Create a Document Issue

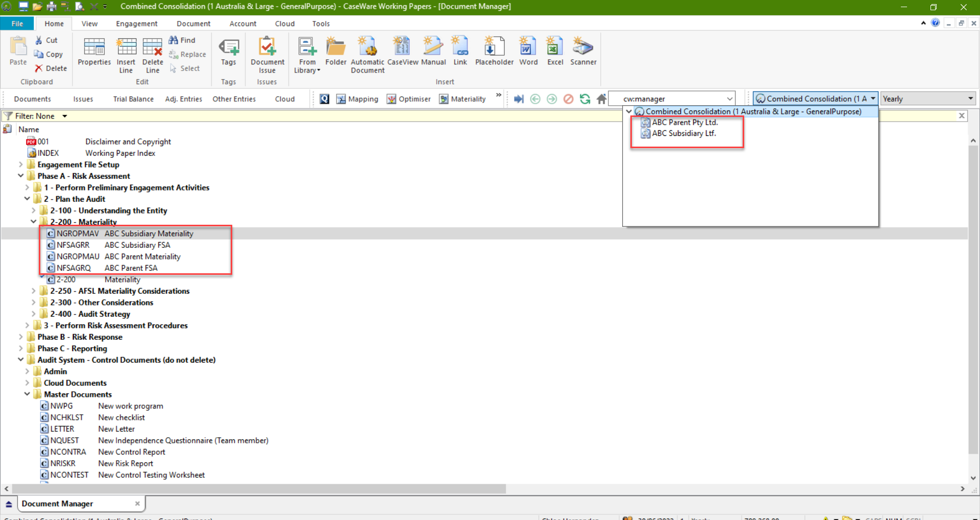[267, 55]
